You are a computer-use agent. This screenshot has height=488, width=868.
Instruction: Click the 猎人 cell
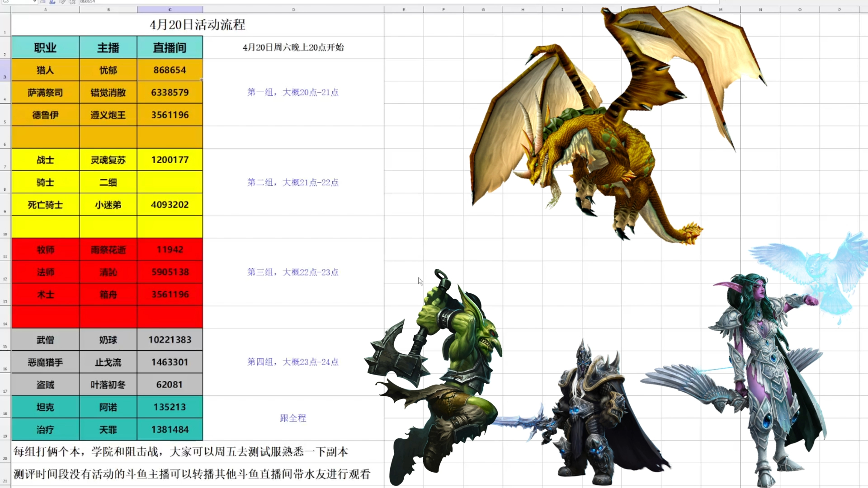(45, 70)
